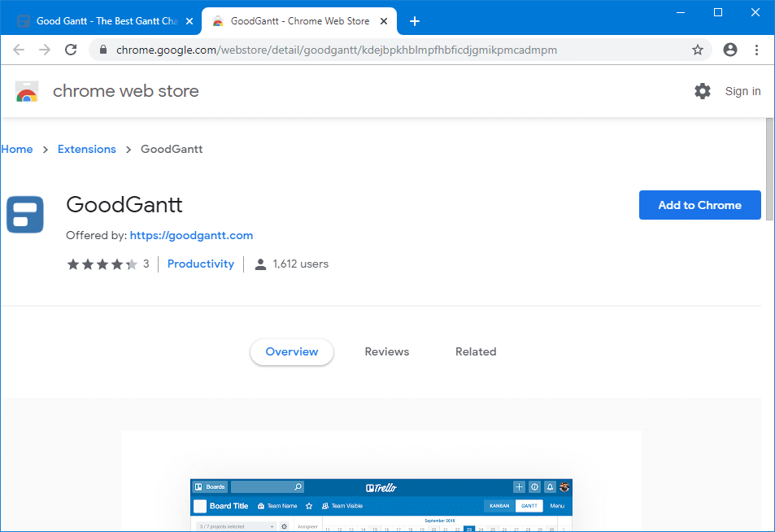This screenshot has height=532, width=775.
Task: Open the Chrome profile avatar icon
Action: (x=730, y=50)
